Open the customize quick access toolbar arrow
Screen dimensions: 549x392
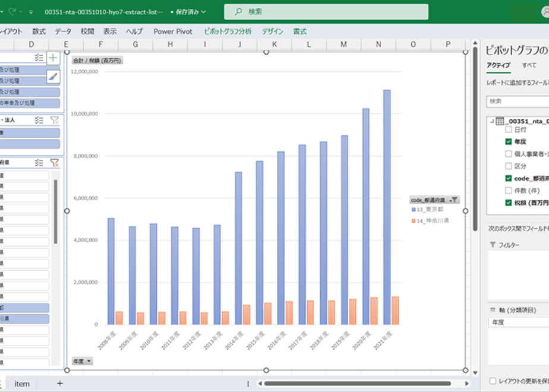[31, 12]
